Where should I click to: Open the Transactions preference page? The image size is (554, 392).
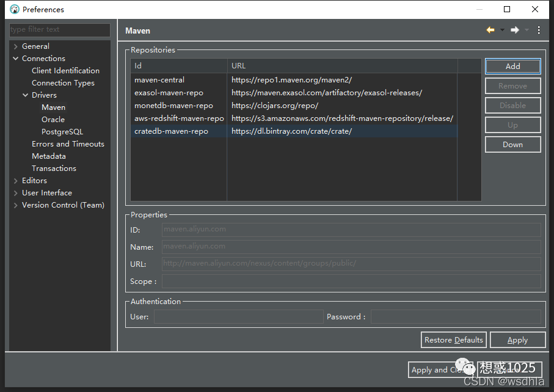tap(54, 169)
